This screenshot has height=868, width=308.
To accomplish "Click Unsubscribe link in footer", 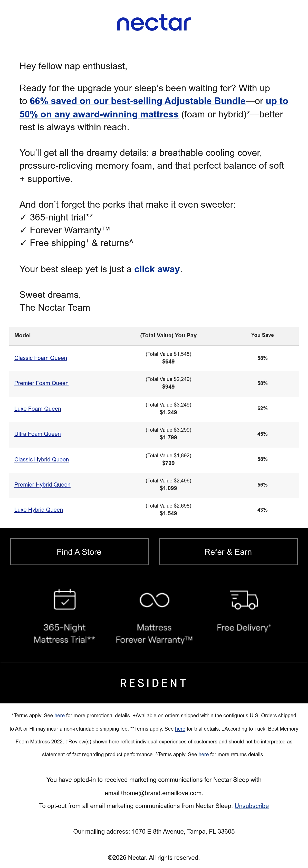I will pyautogui.click(x=252, y=806).
